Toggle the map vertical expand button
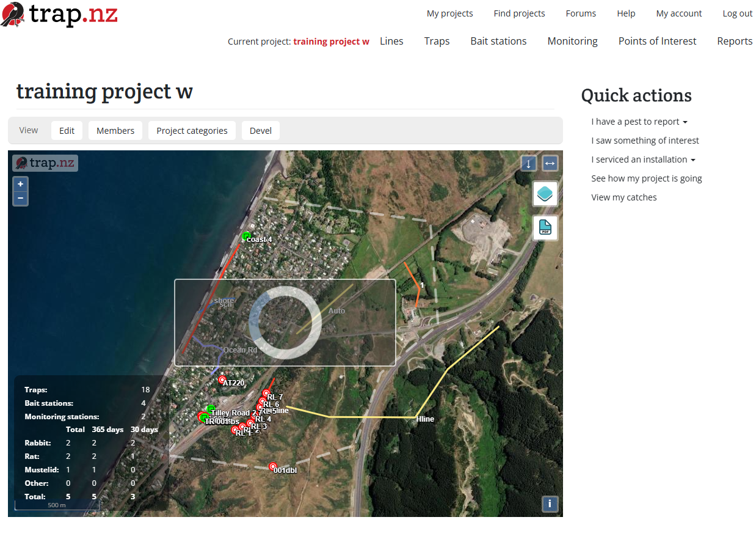Image resolution: width=756 pixels, height=539 pixels. click(529, 164)
